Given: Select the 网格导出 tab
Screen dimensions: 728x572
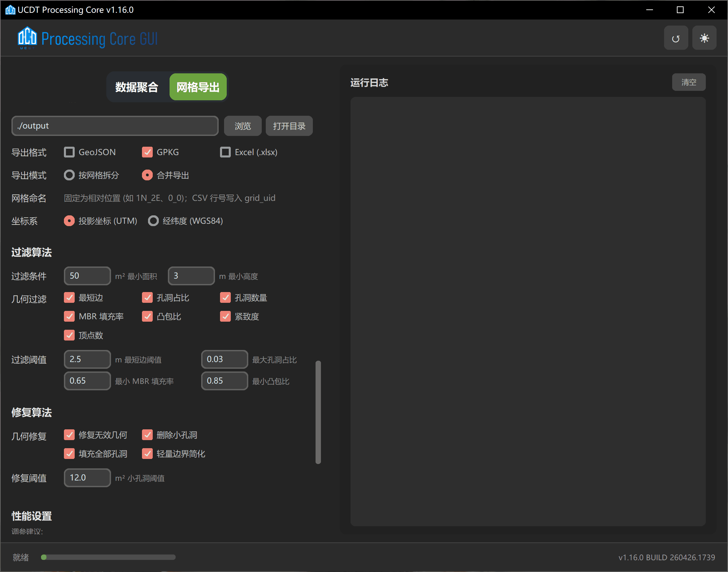Looking at the screenshot, I should click(198, 87).
